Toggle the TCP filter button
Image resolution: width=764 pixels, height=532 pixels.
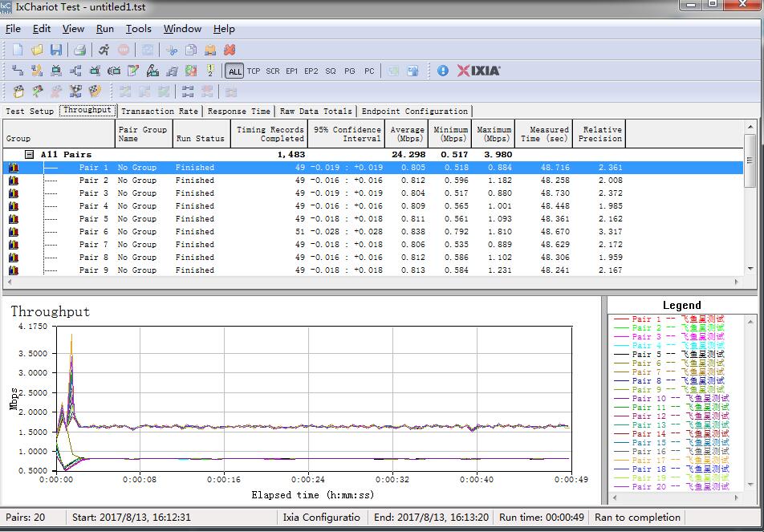(x=254, y=71)
